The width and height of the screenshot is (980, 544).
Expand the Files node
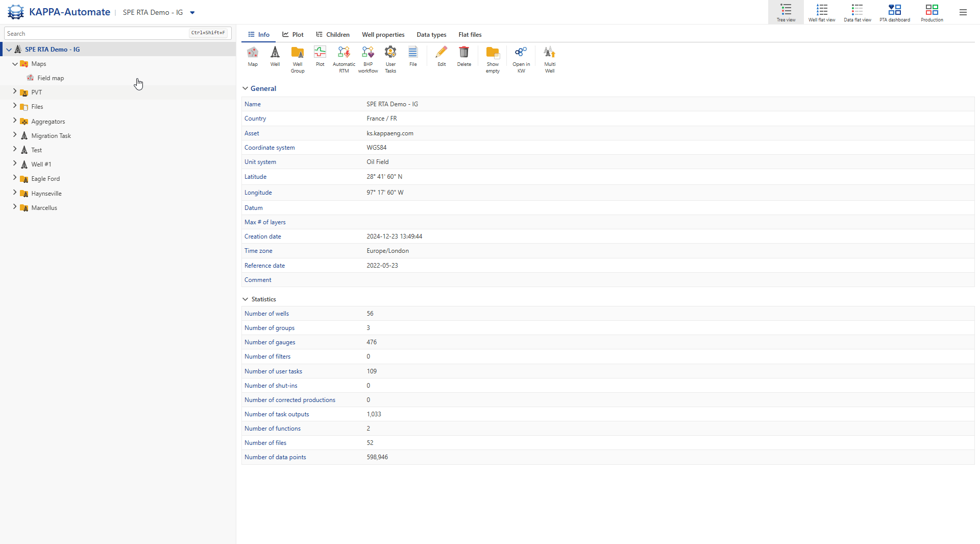coord(15,106)
